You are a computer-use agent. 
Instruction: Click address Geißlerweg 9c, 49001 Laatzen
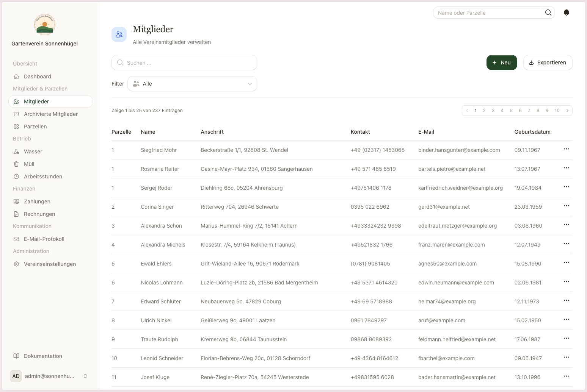238,320
